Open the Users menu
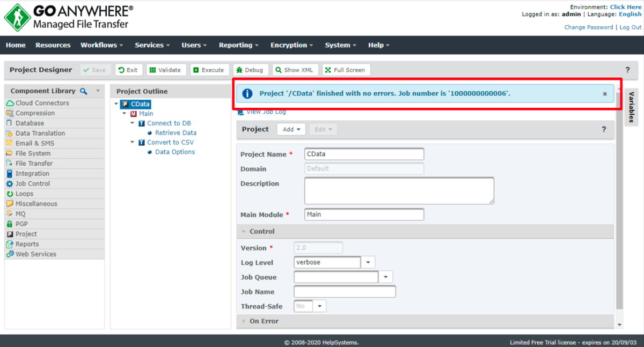 click(x=194, y=45)
